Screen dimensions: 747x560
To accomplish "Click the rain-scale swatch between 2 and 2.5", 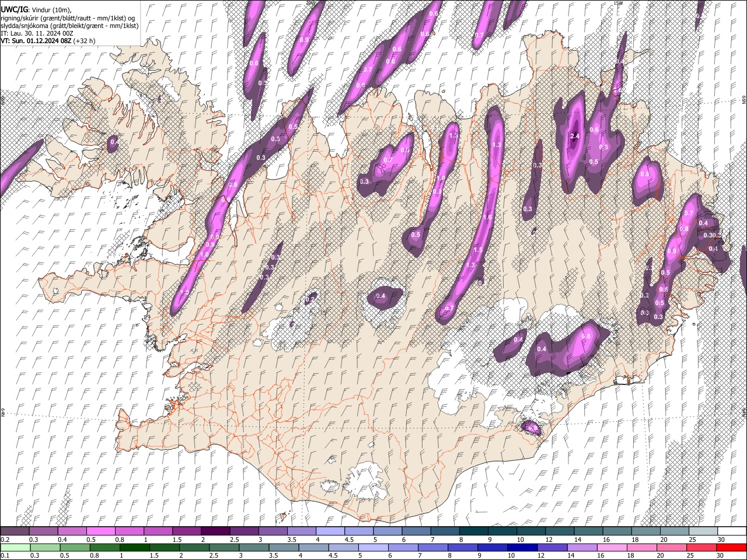I will coord(194,547).
